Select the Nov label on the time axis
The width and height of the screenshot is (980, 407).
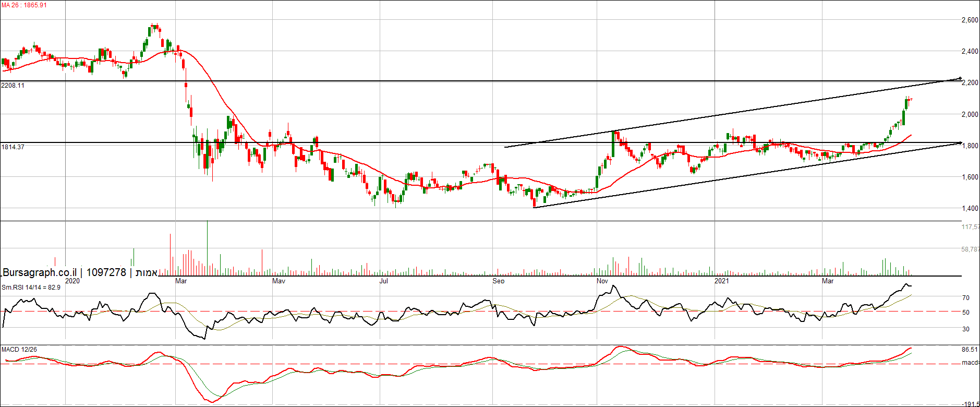pyautogui.click(x=602, y=281)
